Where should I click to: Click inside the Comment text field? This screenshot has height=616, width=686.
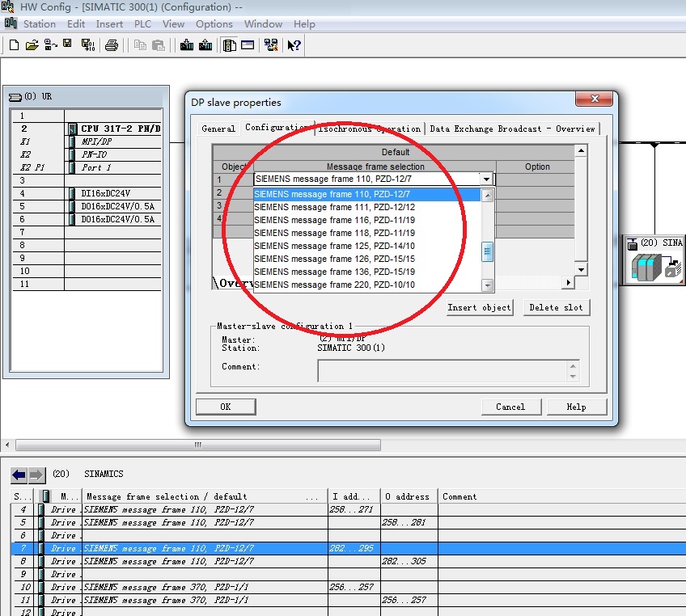pos(443,371)
